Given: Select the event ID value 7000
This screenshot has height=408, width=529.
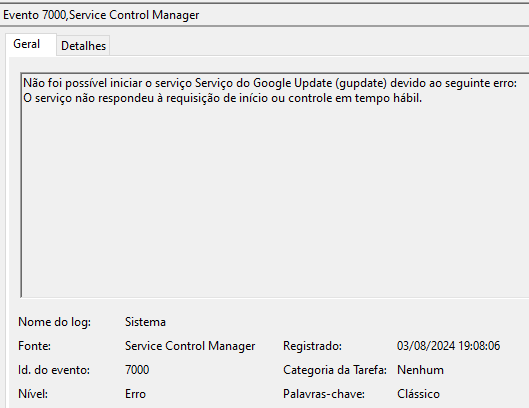Looking at the screenshot, I should click(x=137, y=370).
